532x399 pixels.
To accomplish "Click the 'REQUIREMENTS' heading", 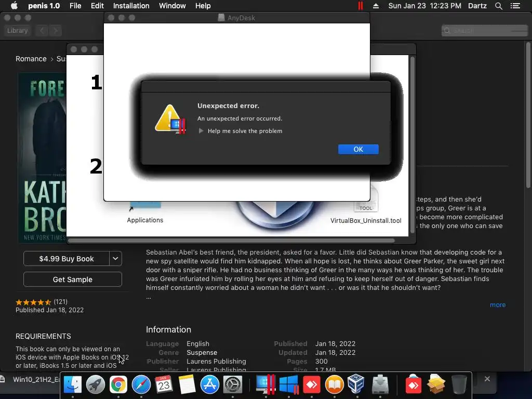I will (43, 336).
